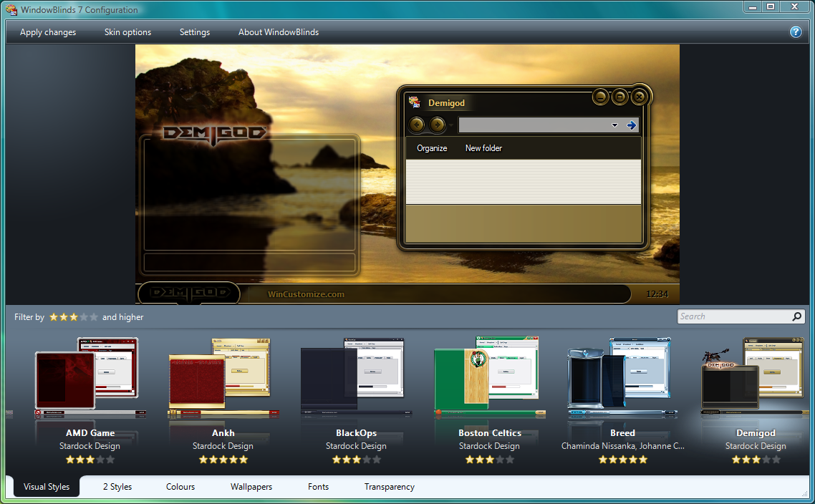This screenshot has width=815, height=504.
Task: Click forward arrow in Demigod preview window
Action: (437, 125)
